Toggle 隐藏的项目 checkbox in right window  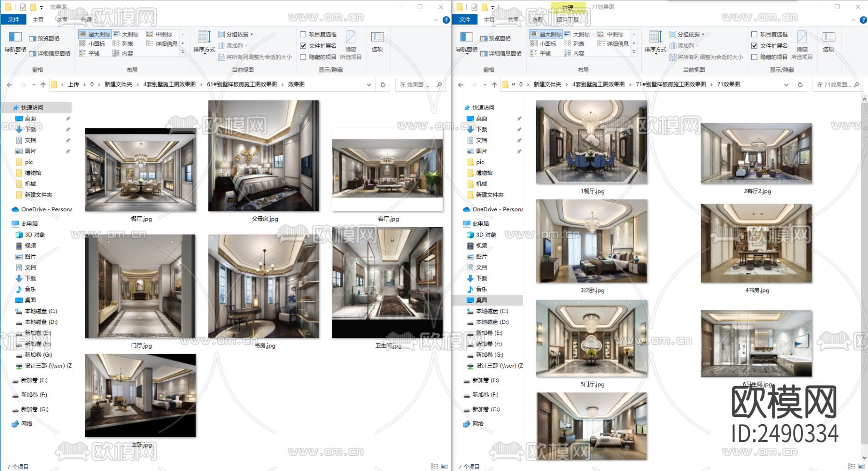tap(754, 57)
